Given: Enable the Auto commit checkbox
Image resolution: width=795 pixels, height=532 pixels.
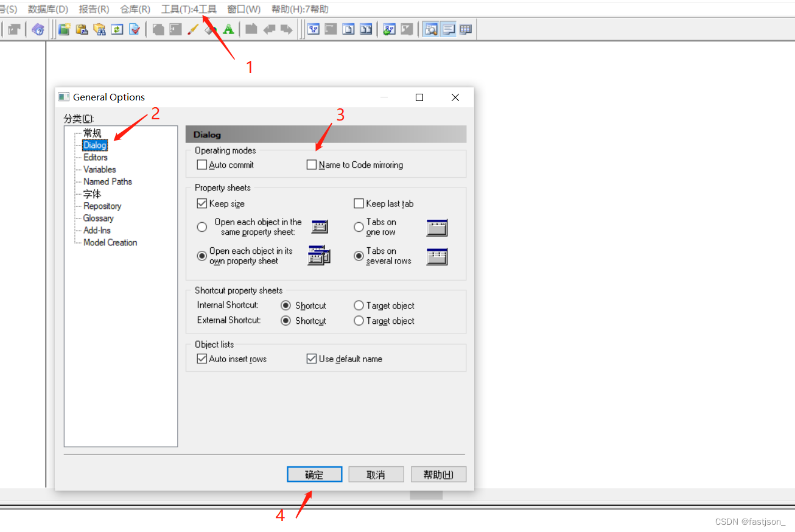Looking at the screenshot, I should (201, 164).
